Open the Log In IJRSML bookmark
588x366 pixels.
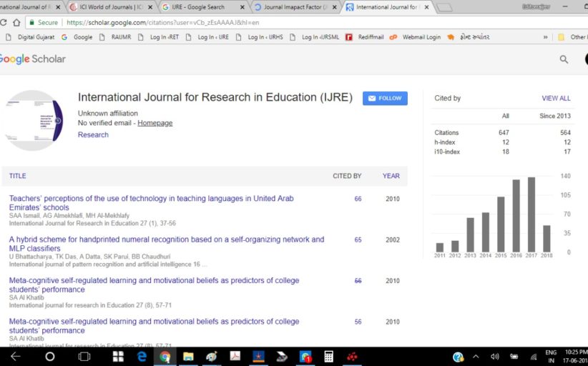[x=314, y=37]
